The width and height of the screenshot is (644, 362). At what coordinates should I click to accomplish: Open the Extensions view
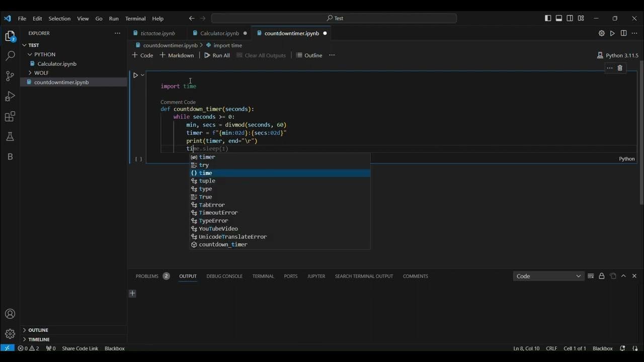10,117
